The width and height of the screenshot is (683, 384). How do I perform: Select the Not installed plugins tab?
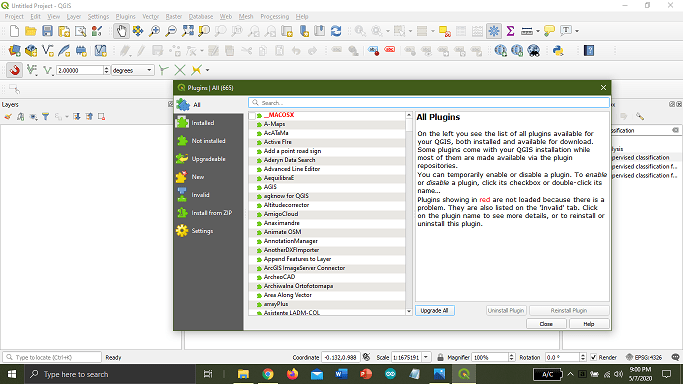[208, 141]
